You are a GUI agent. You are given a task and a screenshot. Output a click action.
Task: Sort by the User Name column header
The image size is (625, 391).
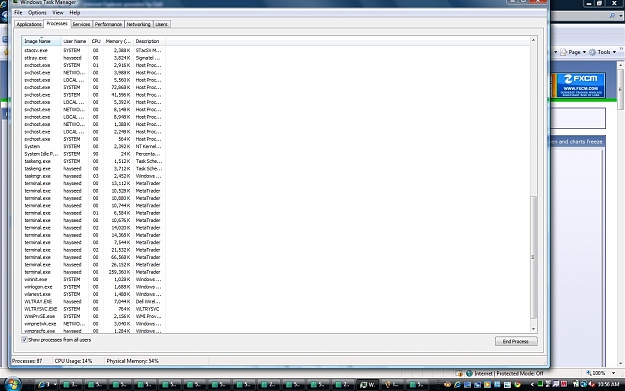click(x=75, y=41)
